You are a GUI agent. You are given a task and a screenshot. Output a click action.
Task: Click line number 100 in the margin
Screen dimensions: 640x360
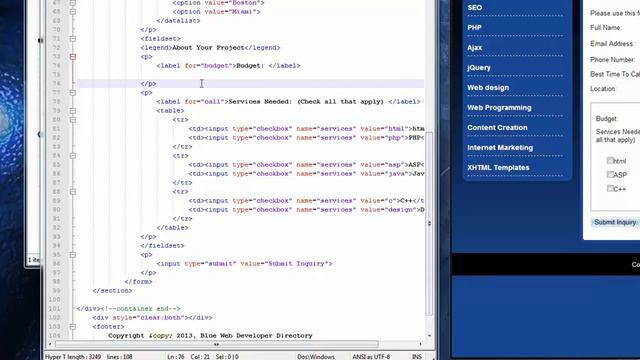pyautogui.click(x=54, y=300)
